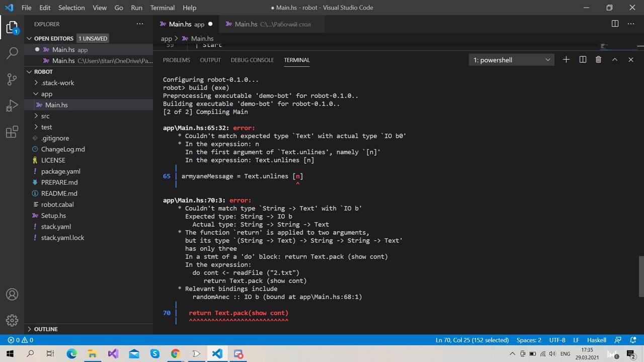Switch to the Output panel tab
The height and width of the screenshot is (362, 644).
(x=210, y=60)
